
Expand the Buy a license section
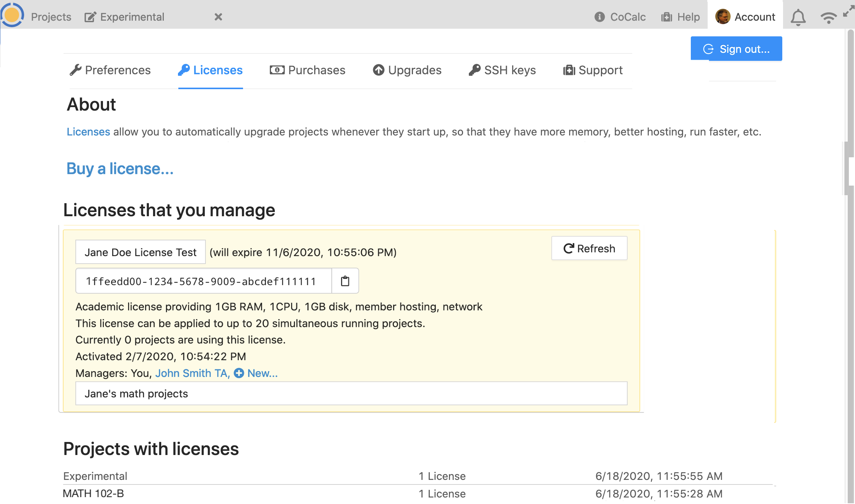[120, 168]
